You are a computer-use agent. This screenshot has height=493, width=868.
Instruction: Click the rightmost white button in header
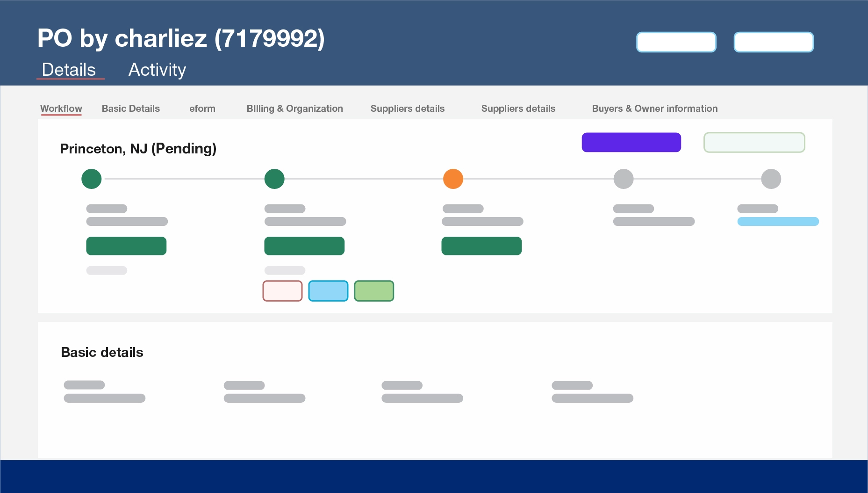tap(774, 42)
